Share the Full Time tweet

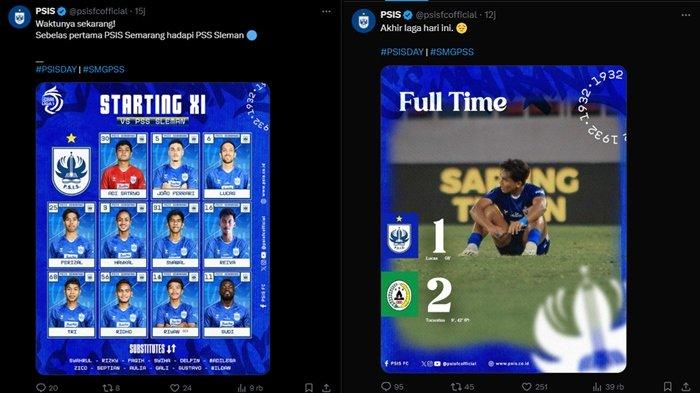pos(686,386)
